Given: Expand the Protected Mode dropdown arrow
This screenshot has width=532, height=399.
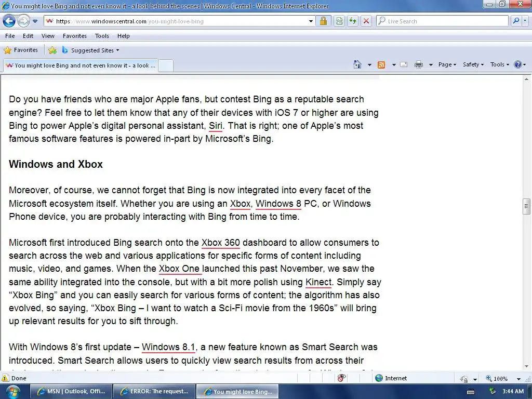Looking at the screenshot, I should click(475, 379).
